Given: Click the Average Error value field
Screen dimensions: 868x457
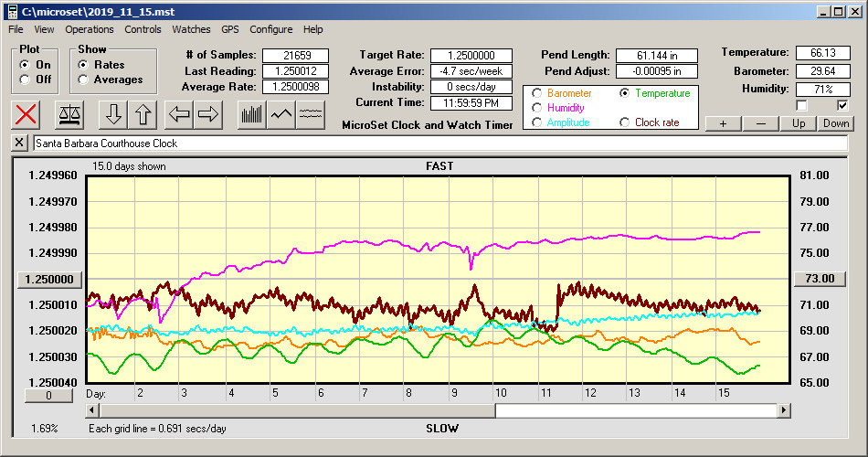Looking at the screenshot, I should pyautogui.click(x=471, y=71).
